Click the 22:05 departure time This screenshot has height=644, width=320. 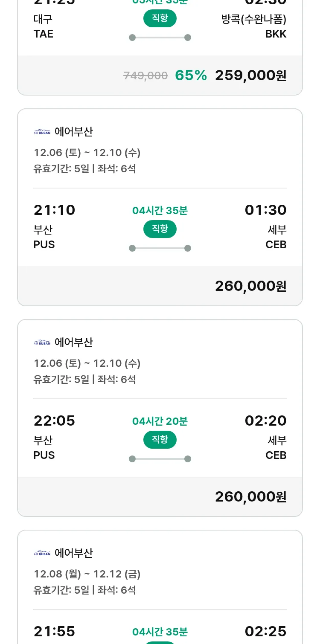pyautogui.click(x=54, y=421)
